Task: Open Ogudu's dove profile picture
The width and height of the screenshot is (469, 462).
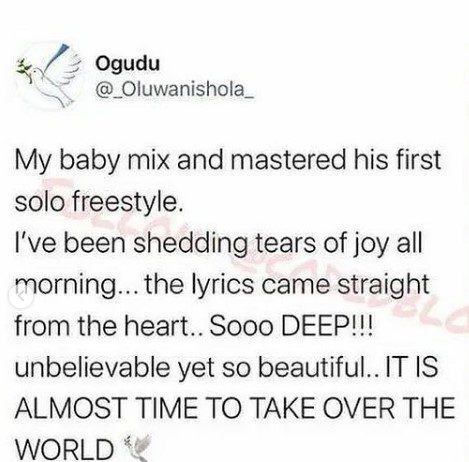Action: (49, 76)
